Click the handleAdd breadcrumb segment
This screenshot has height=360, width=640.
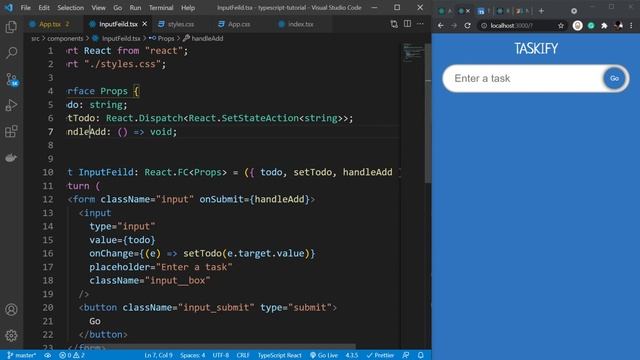(x=207, y=38)
